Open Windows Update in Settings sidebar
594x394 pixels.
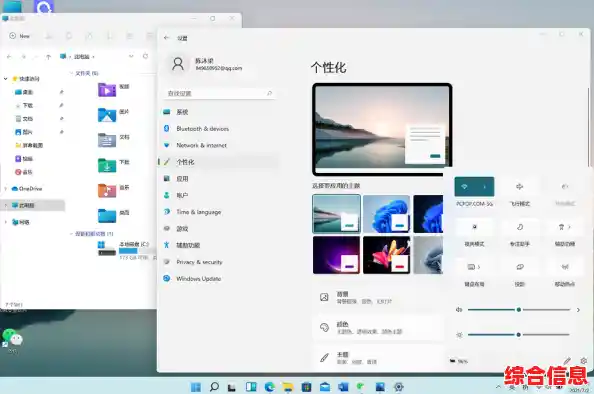219,279
